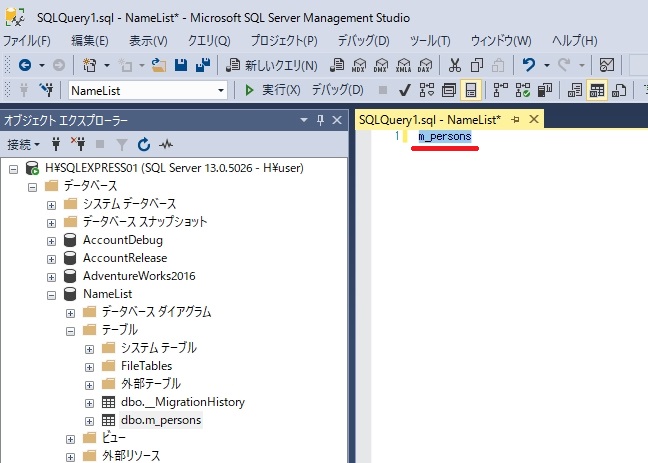
Task: Parse the query with the checkmark icon
Action: click(x=405, y=90)
